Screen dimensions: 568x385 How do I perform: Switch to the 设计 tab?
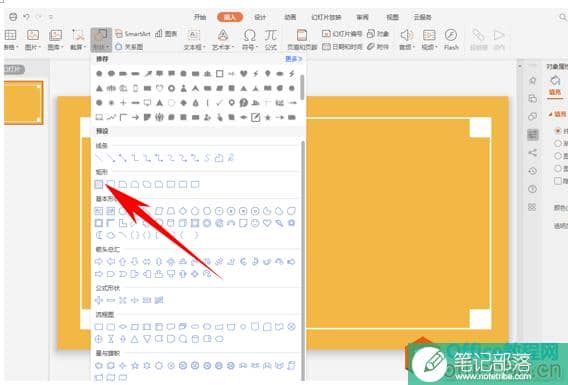point(260,17)
